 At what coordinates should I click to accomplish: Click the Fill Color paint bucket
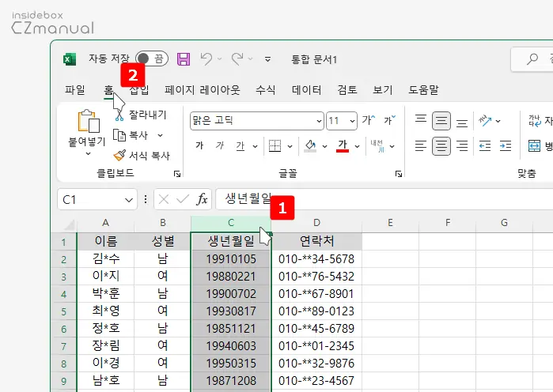point(310,145)
